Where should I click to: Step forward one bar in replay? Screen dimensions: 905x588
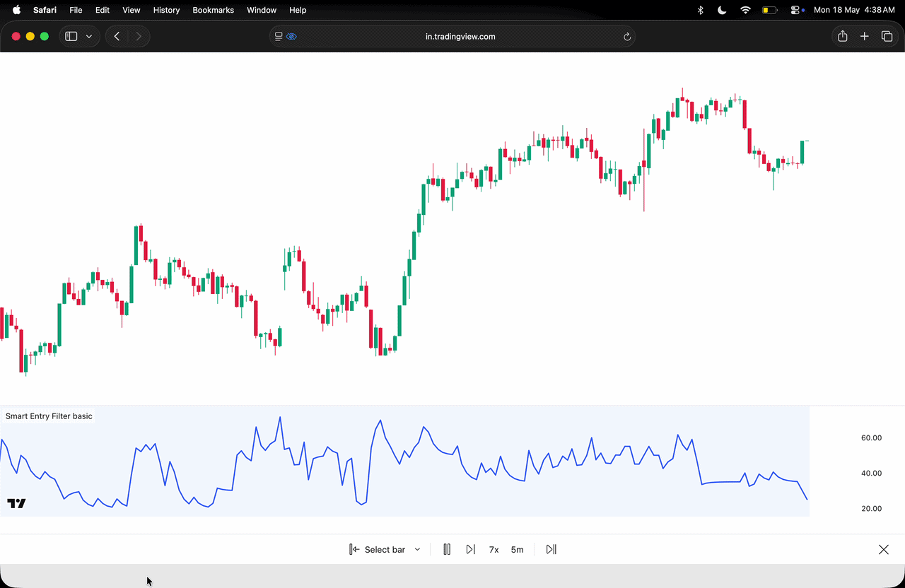pyautogui.click(x=471, y=549)
